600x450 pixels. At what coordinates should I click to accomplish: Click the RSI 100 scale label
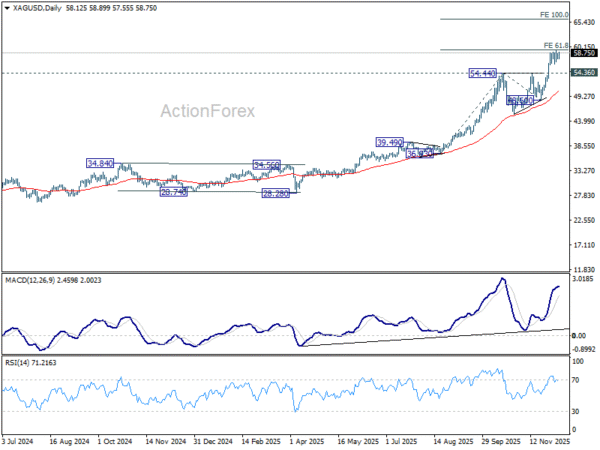pos(578,361)
